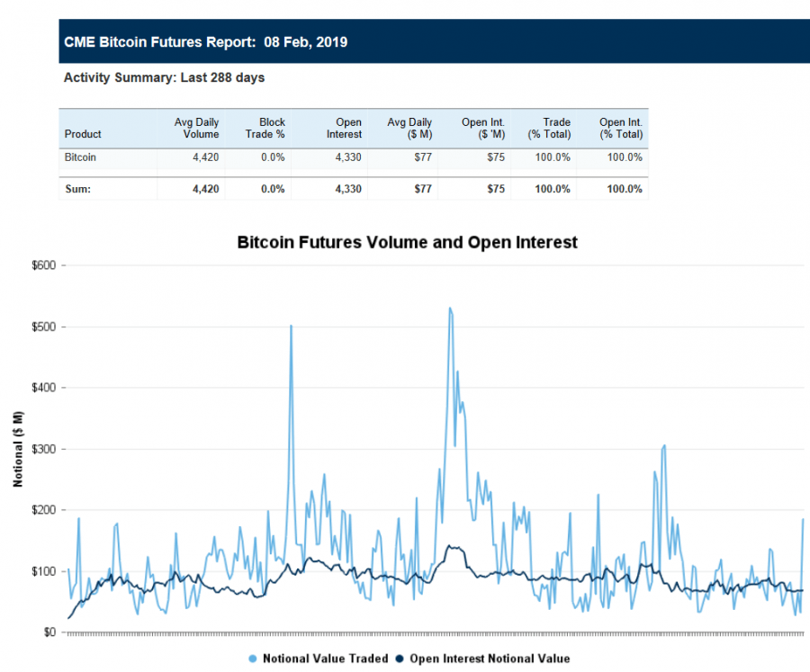Click the highest light-blue peak above $500

click(x=450, y=309)
